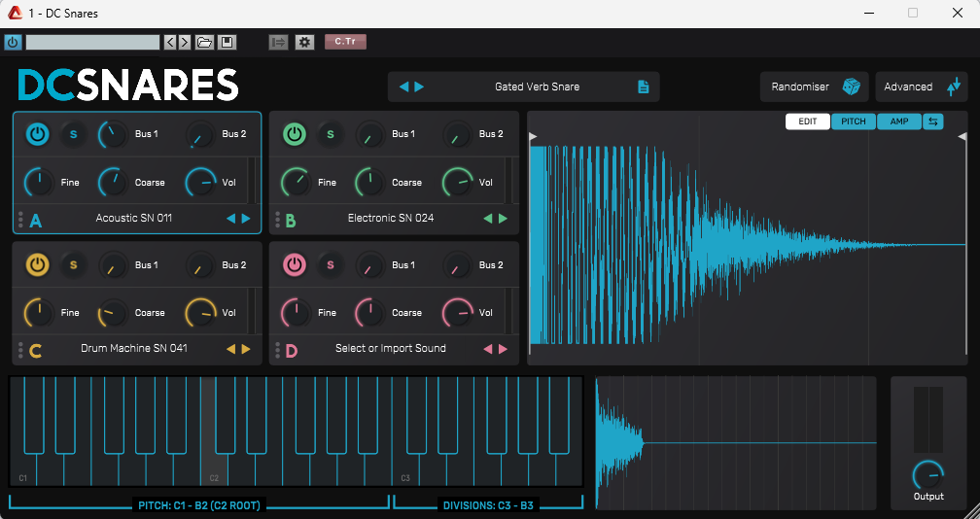Toggle the plugin bypass power button in top bar
Viewport: 980px width, 519px height.
(14, 42)
